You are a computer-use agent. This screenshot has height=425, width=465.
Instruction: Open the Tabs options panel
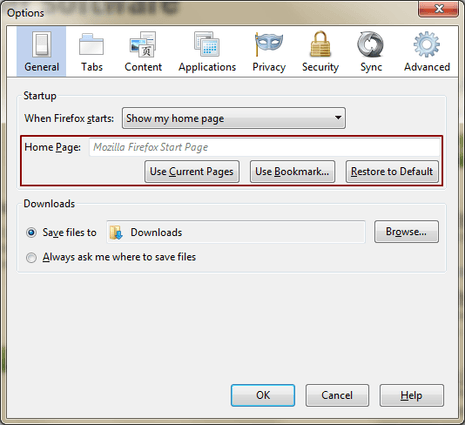click(92, 52)
